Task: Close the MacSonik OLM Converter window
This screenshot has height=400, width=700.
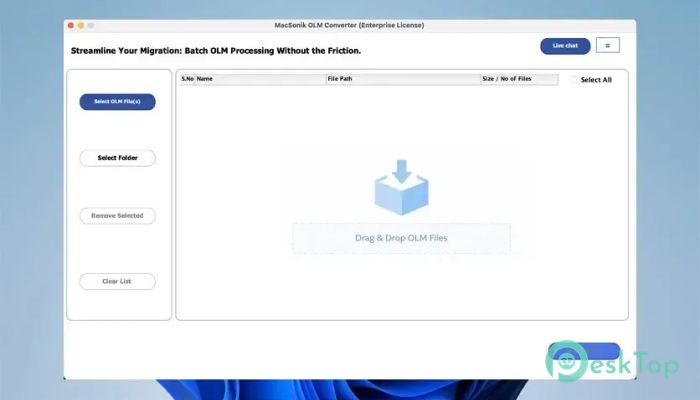Action: (71, 25)
